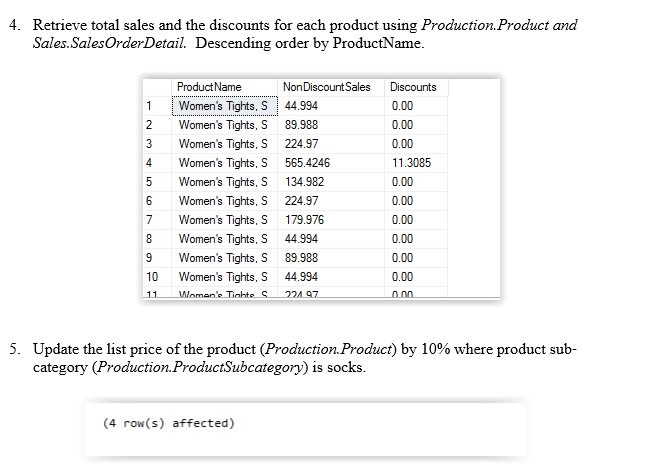Viewport: 660px width, 473px height.
Task: Click the 565.4246 sales value
Action: [x=307, y=163]
